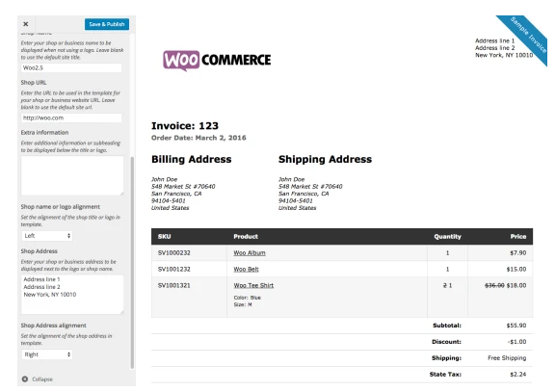The image size is (556, 392).
Task: Click the Size: M attribute text
Action: point(243,304)
